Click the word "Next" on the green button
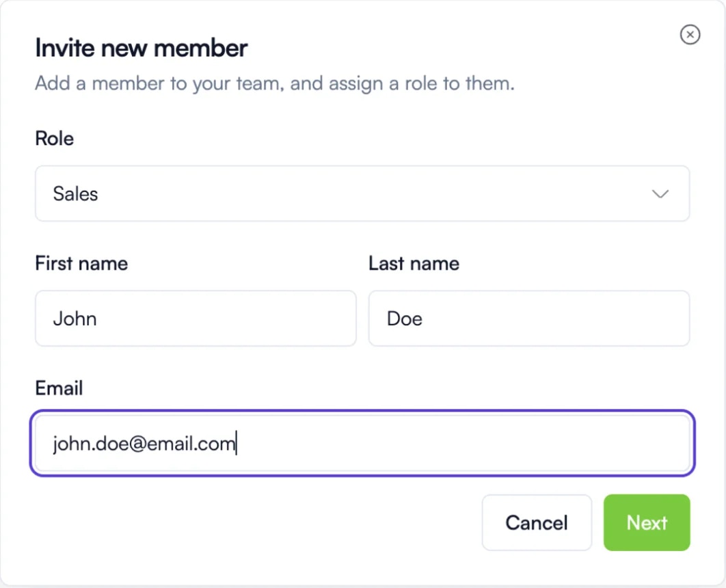 [x=647, y=523]
